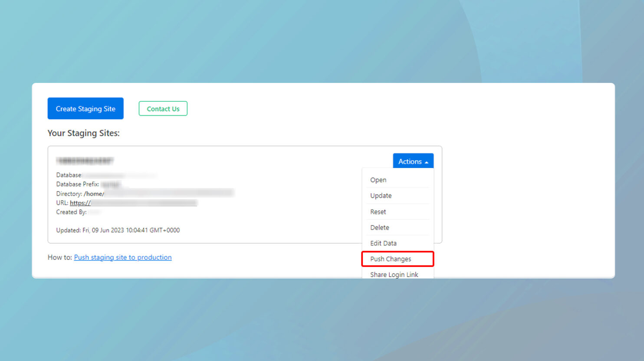Click the Your Staging Sites heading
This screenshot has width=644, height=361.
[83, 133]
